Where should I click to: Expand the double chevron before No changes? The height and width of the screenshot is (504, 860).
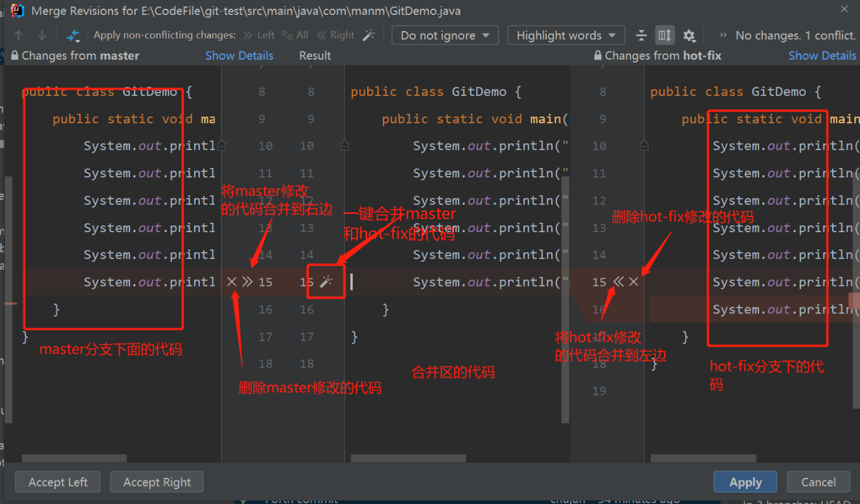coord(722,35)
